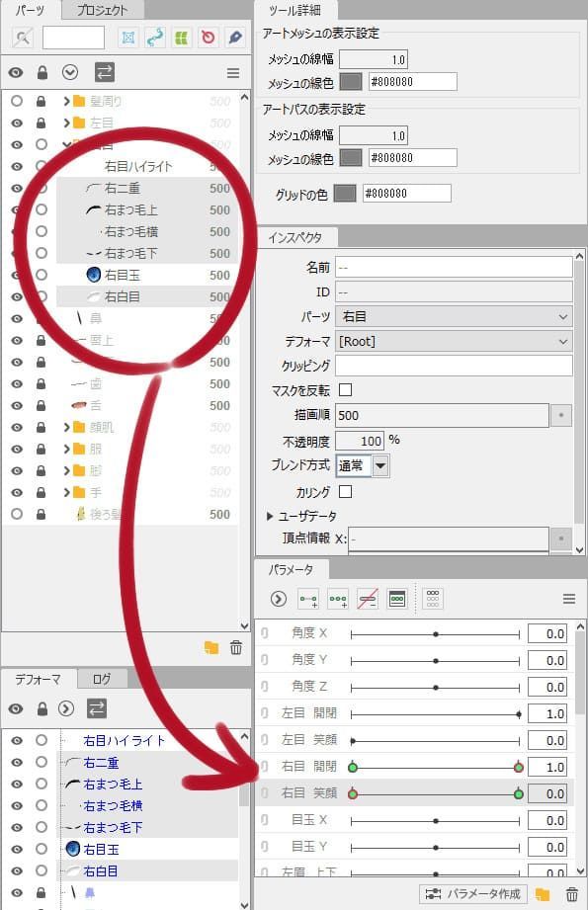Open the ブレンド方式 dropdown arrow
Viewport: 588px width, 910px height.
coord(380,465)
